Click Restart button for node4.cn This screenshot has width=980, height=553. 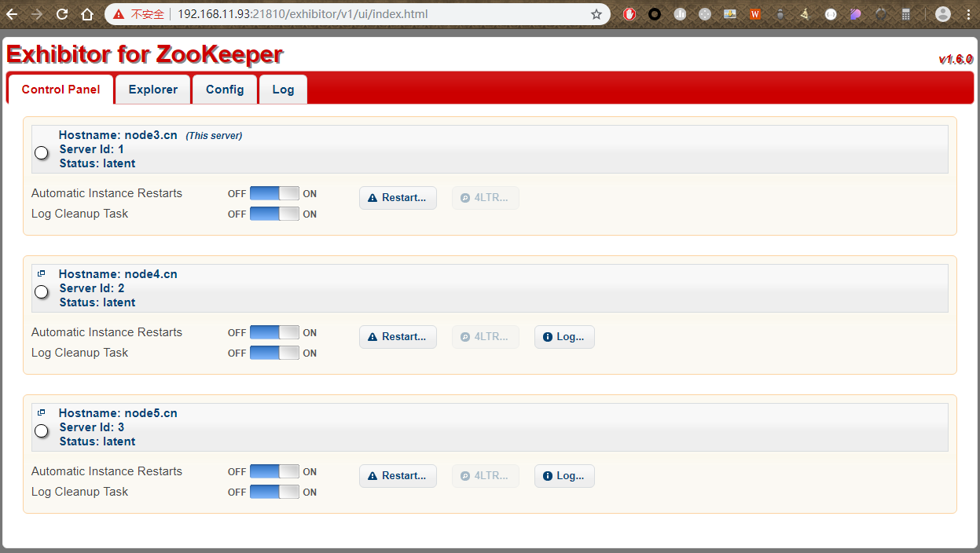(398, 337)
